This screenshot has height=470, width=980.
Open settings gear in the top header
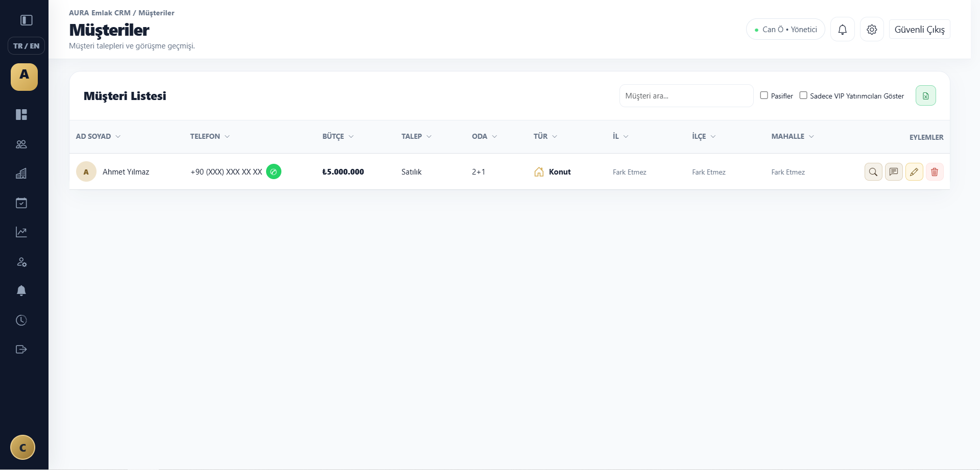[x=872, y=30]
